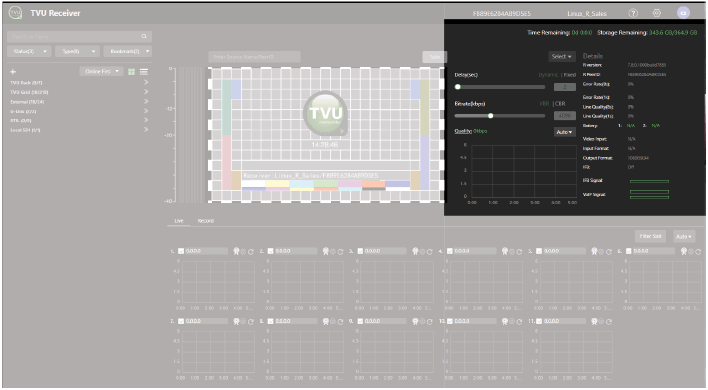Click the refresh icon for slot 11
The height and width of the screenshot is (390, 708).
click(609, 321)
